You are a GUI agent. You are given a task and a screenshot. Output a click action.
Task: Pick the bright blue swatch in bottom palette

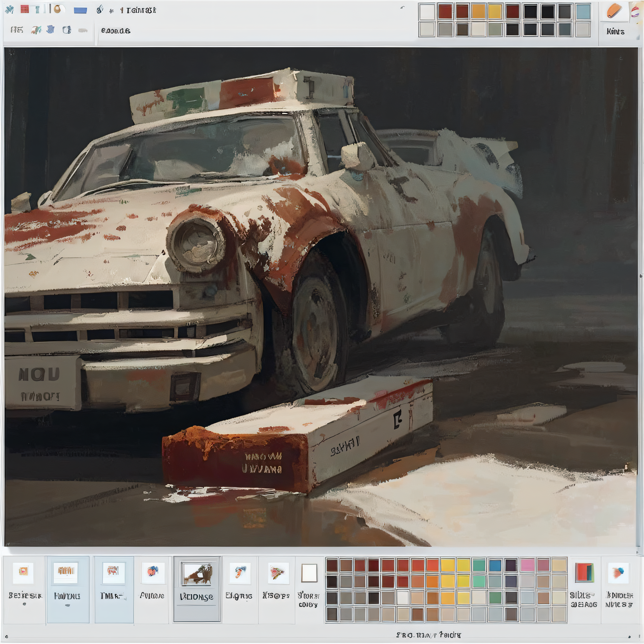[x=495, y=565]
